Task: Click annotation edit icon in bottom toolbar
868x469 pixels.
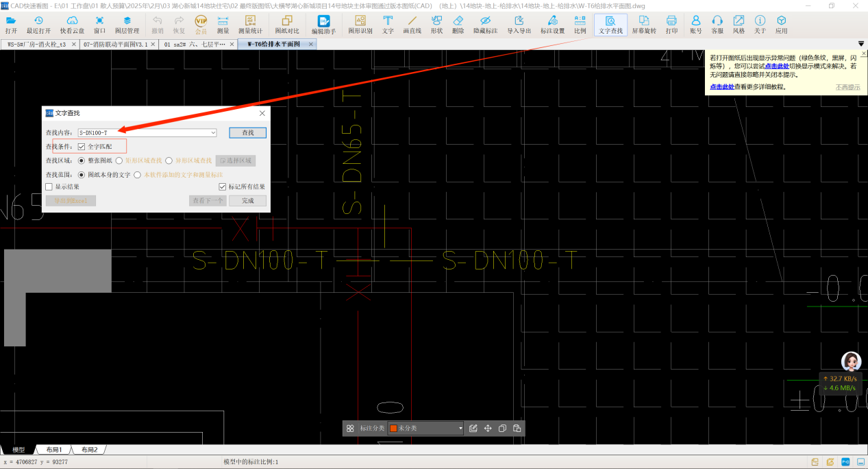Action: [473, 428]
